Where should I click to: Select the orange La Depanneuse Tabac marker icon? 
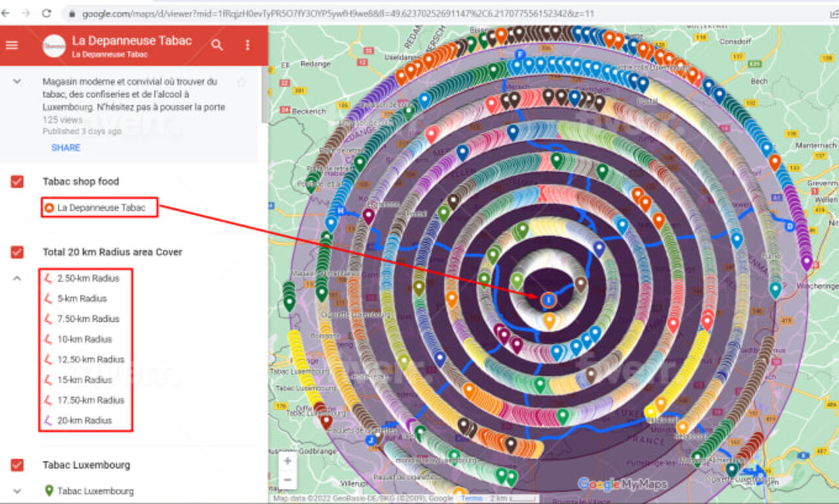50,208
